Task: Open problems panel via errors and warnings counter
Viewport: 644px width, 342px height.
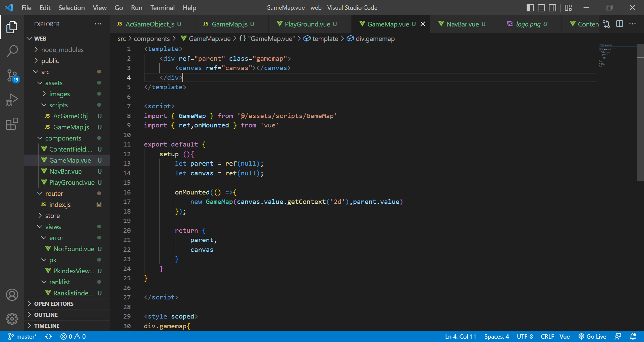Action: (73, 336)
